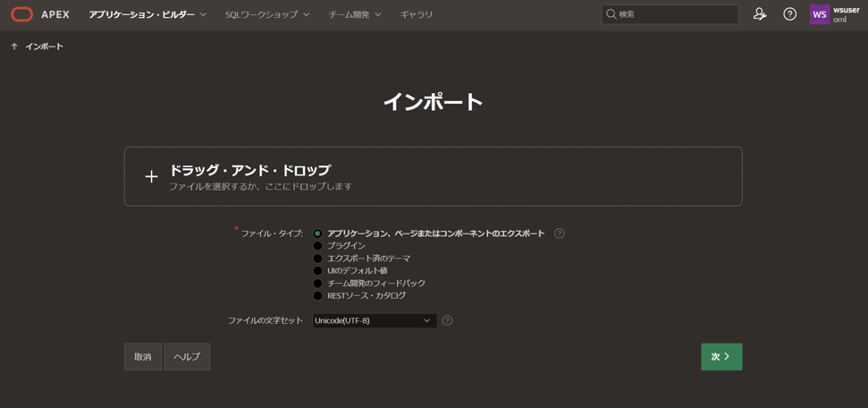This screenshot has width=868, height=408.
Task: Expand the SQLワークショップ menu
Action: [267, 14]
